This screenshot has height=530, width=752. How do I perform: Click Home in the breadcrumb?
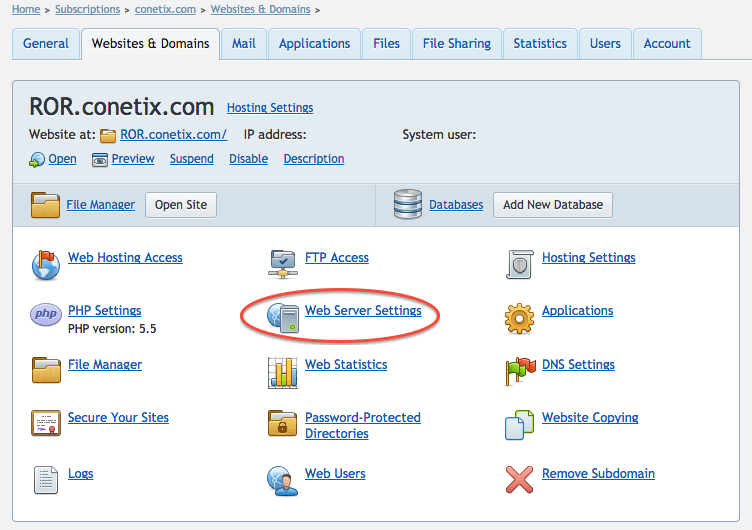[26, 9]
